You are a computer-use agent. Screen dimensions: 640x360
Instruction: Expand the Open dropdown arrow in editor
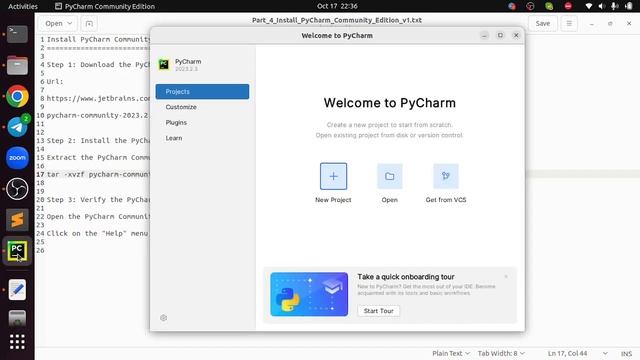[70, 24]
